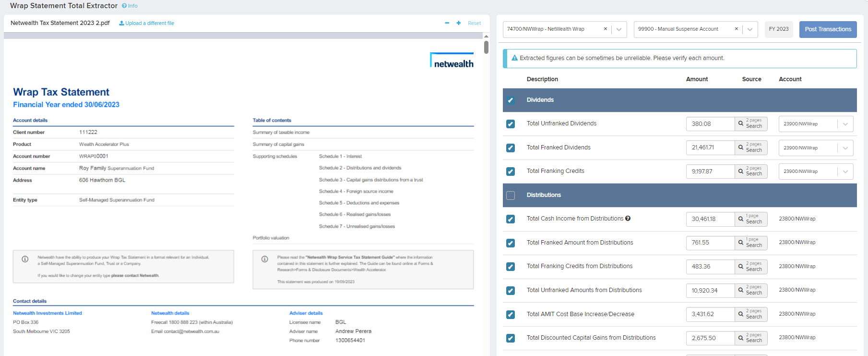Check the Distributions section checkbox
Viewport: 868px width, 356px height.
pyautogui.click(x=511, y=195)
